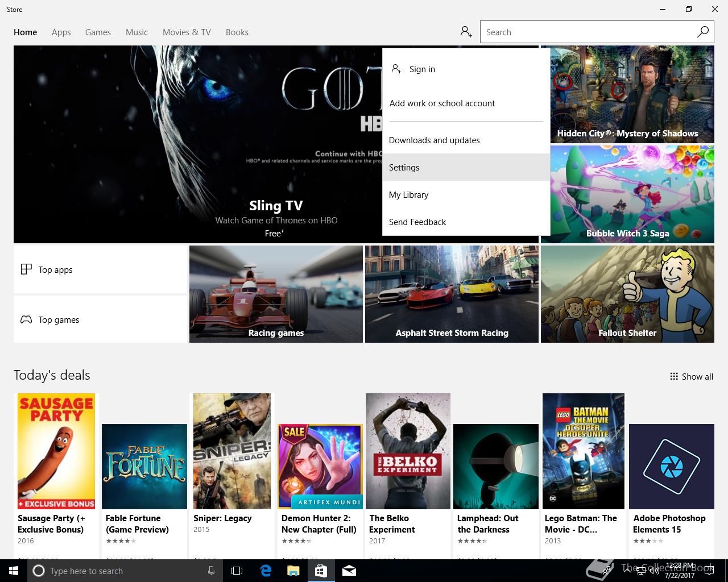Open the Bubble Witch 3 Saga tile

627,194
